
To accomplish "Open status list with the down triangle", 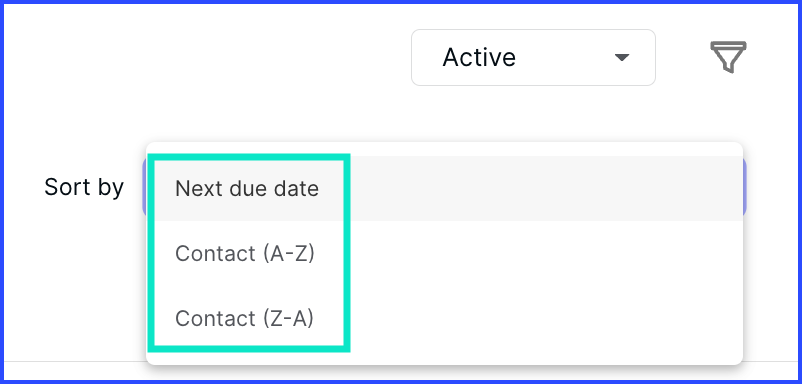I will tap(621, 57).
